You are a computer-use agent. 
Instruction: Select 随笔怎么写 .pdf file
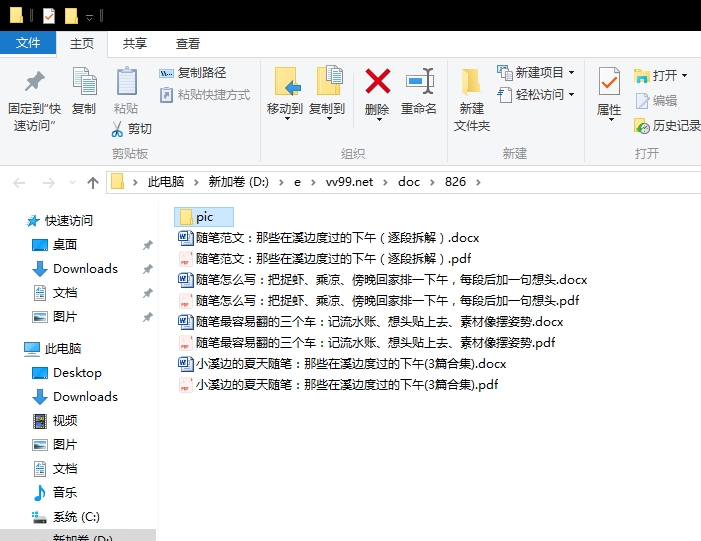(x=379, y=301)
